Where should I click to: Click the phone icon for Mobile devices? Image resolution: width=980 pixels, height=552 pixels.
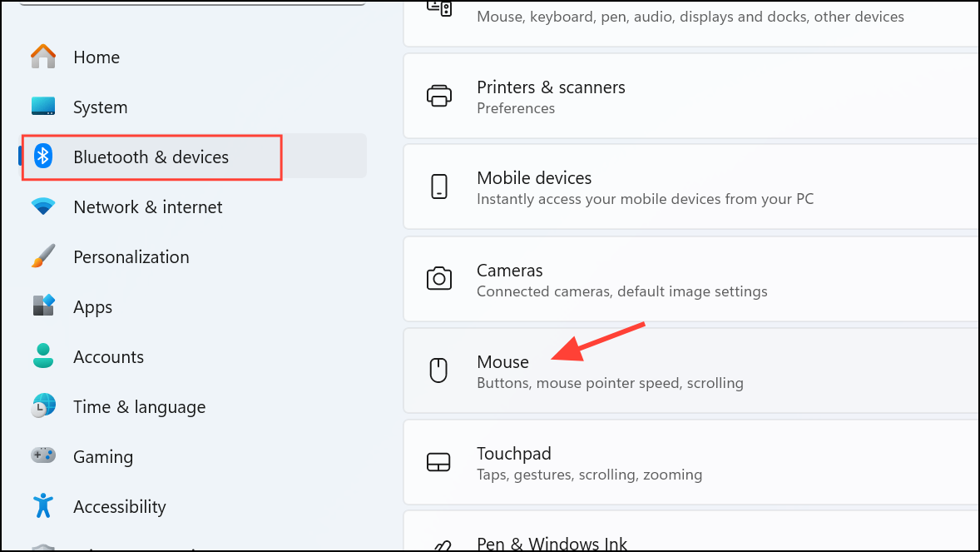click(439, 186)
